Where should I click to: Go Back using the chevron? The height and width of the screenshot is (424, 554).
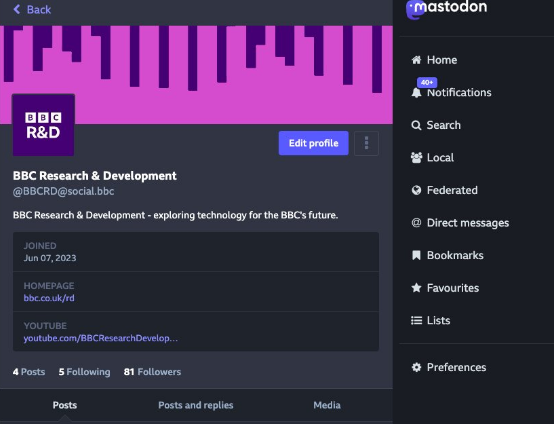tap(17, 9)
